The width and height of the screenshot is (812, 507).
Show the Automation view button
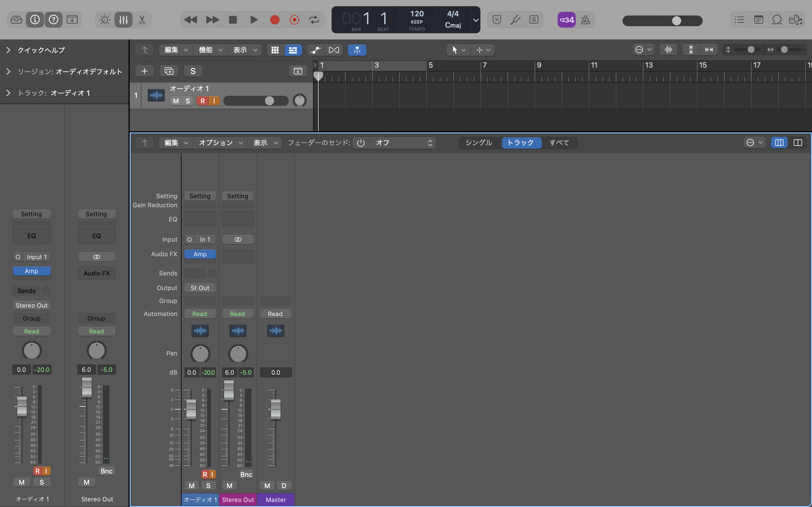pos(315,50)
